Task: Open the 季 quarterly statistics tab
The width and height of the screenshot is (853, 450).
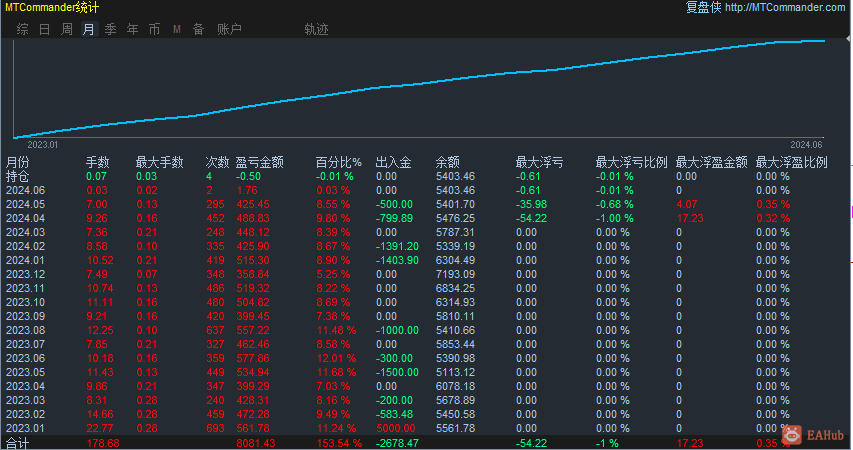Action: pyautogui.click(x=110, y=29)
